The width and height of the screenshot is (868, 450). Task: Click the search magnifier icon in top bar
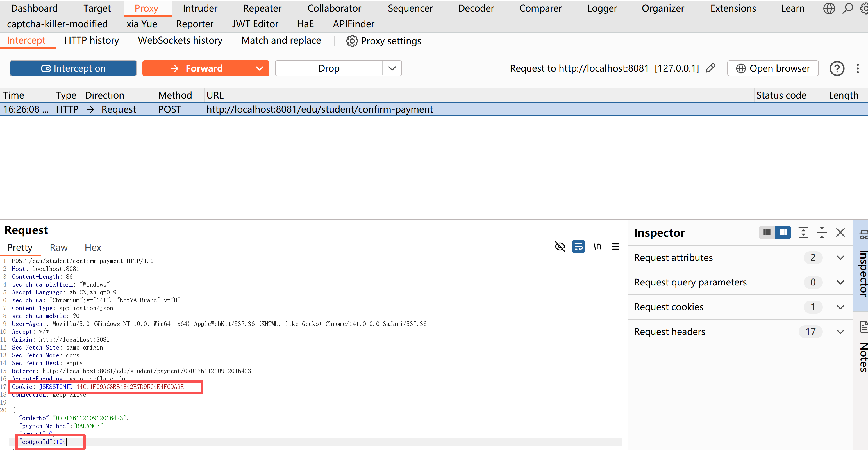coord(847,8)
